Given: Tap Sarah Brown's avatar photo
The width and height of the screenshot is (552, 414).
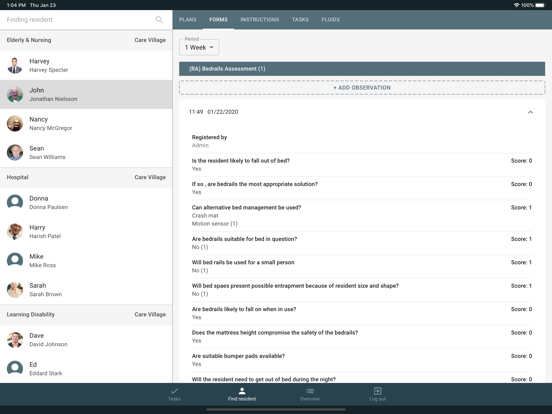Looking at the screenshot, I should coord(15,290).
